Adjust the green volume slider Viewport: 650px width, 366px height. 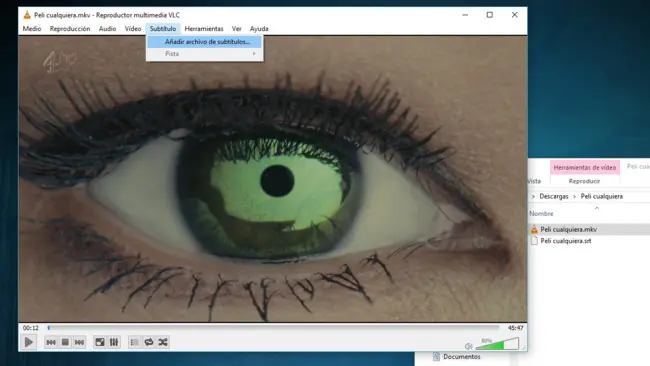point(497,344)
